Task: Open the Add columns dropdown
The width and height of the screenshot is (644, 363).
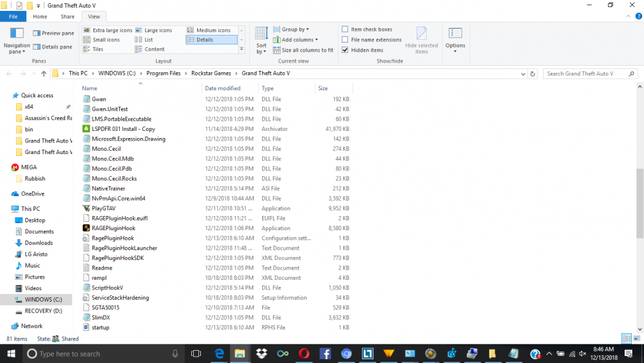Action: (296, 39)
